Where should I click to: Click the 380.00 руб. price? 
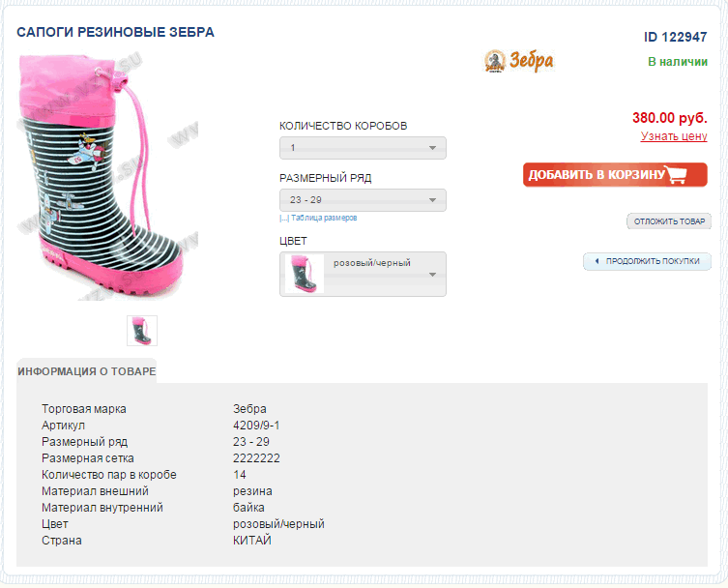point(670,118)
